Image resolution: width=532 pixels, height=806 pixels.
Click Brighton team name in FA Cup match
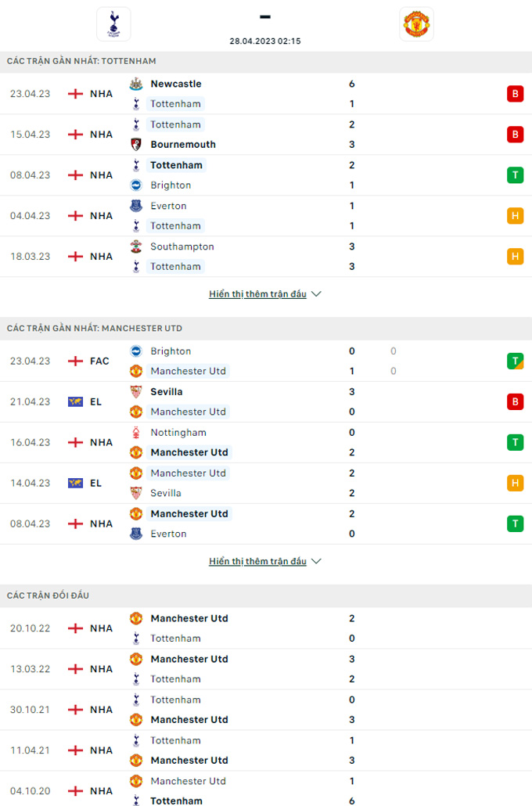tap(171, 351)
